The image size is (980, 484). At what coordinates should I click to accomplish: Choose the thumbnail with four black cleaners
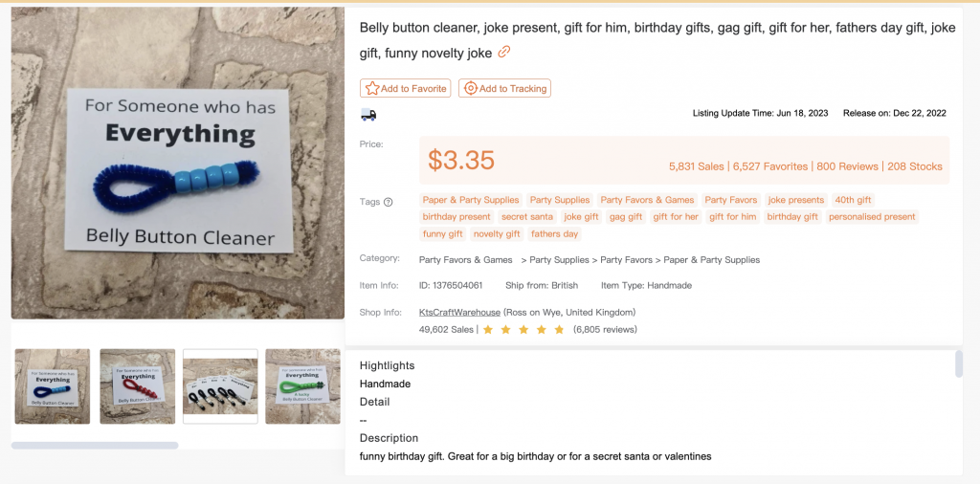click(x=220, y=386)
